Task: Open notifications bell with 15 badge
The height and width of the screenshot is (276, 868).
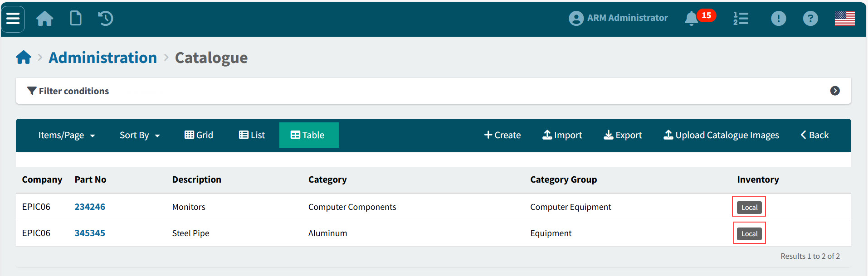Action: click(692, 19)
